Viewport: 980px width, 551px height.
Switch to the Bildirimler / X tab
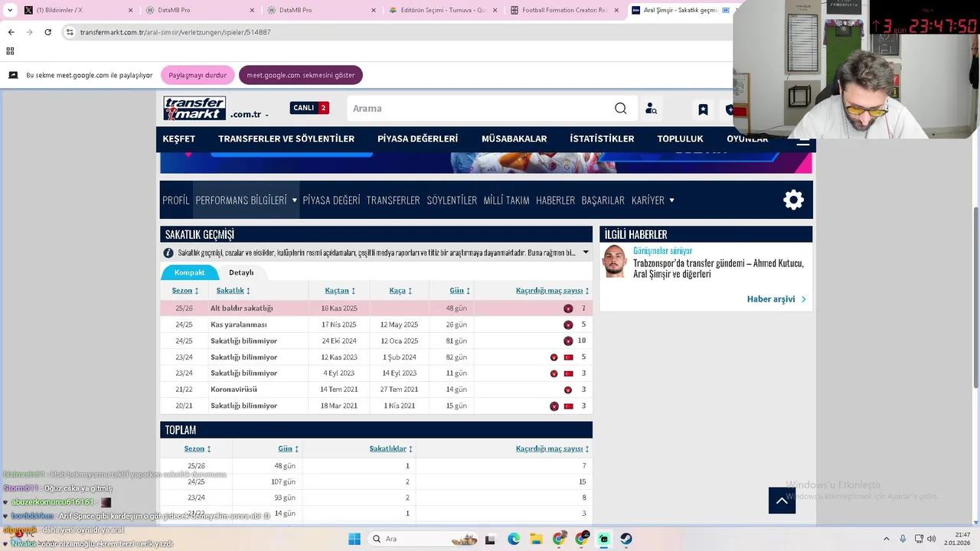[x=77, y=11]
